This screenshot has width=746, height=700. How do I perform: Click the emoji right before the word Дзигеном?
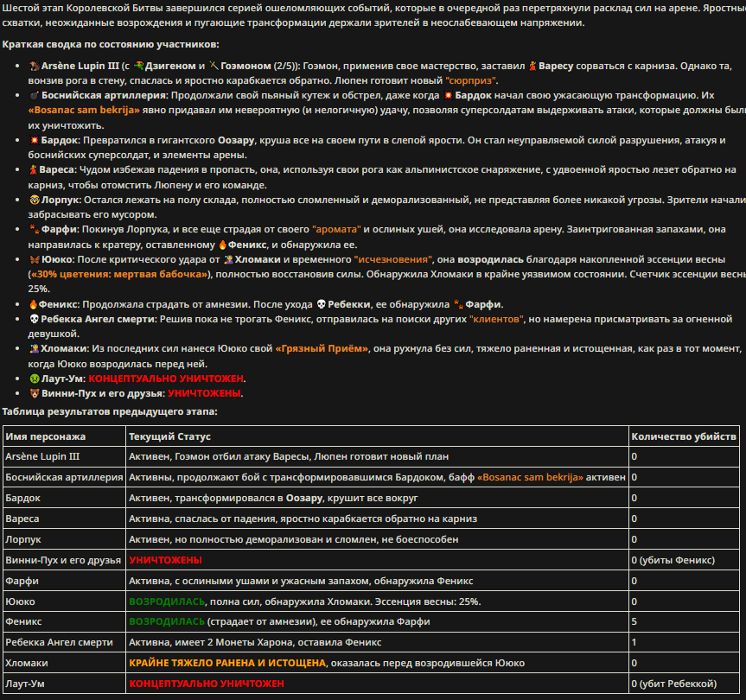click(x=139, y=66)
